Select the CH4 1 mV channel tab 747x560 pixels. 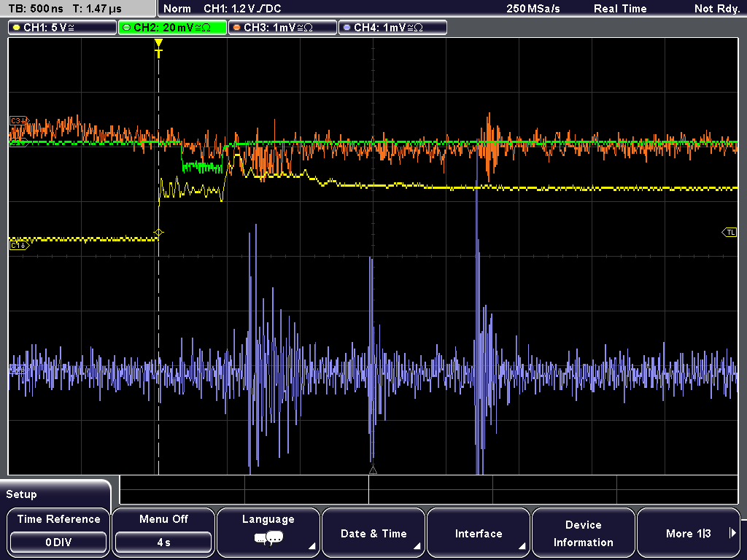pyautogui.click(x=392, y=28)
